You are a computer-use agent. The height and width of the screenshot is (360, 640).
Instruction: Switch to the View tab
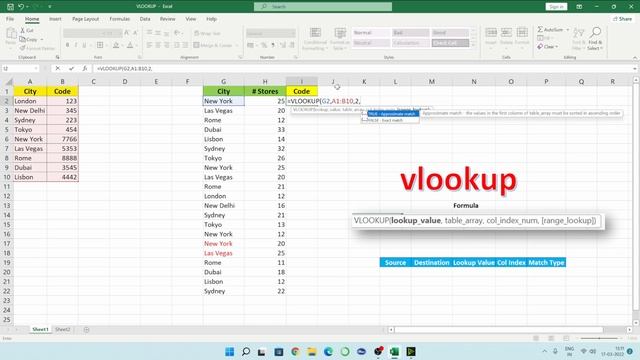[x=191, y=19]
